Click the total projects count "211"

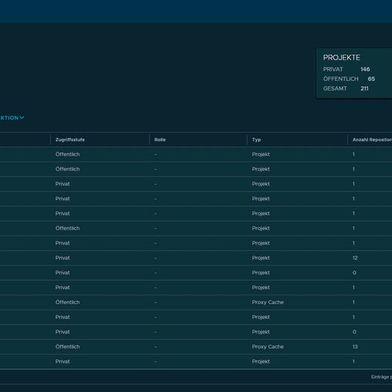(364, 89)
